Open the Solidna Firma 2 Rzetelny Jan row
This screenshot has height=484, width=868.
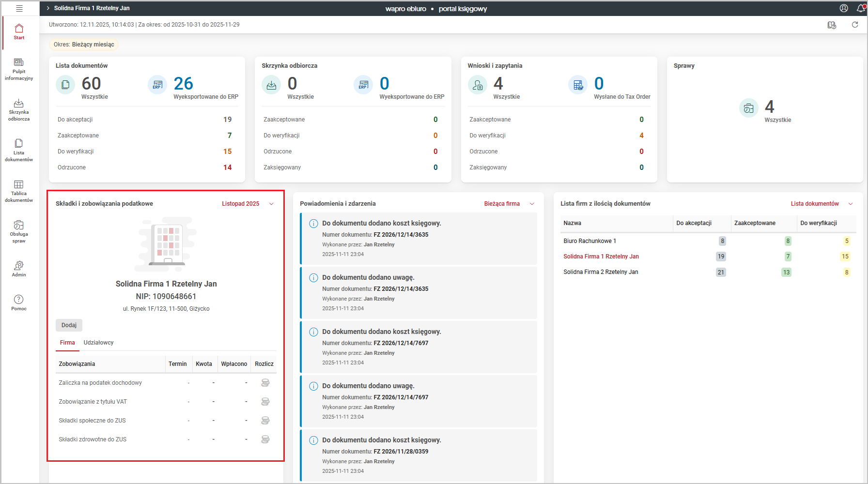click(x=601, y=272)
